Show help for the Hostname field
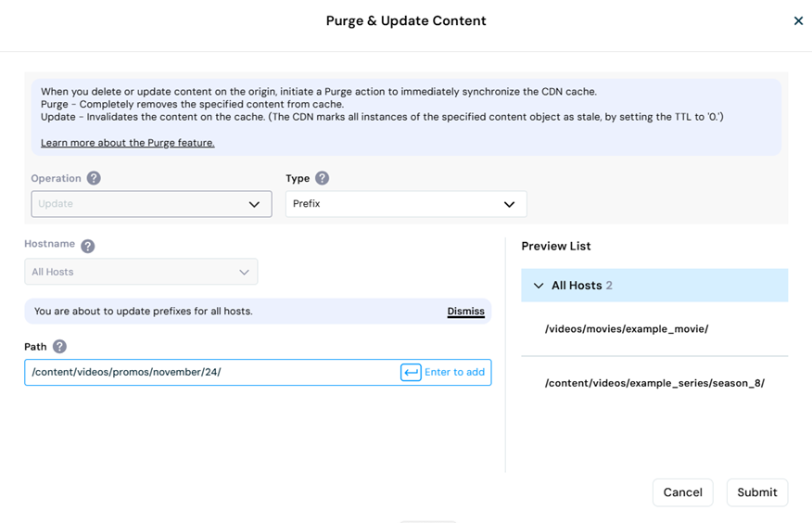The width and height of the screenshot is (812, 523). 88,246
